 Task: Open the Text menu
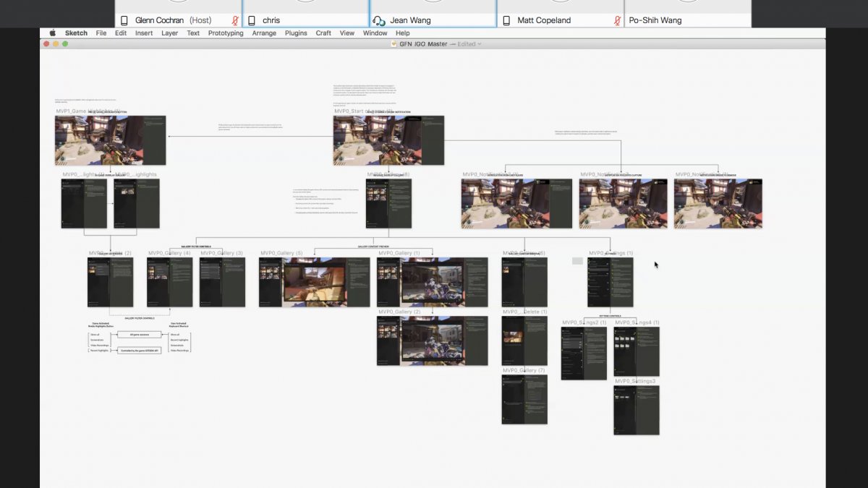[x=193, y=33]
